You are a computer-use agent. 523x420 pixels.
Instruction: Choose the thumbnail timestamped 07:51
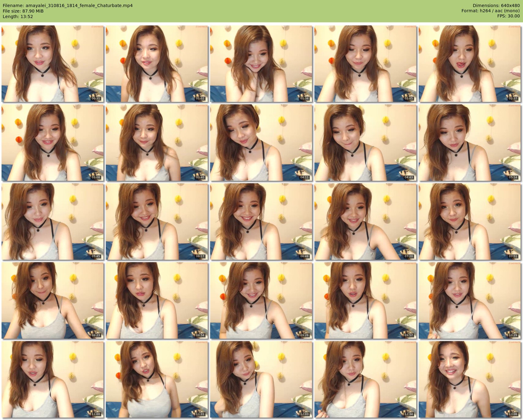(470, 221)
